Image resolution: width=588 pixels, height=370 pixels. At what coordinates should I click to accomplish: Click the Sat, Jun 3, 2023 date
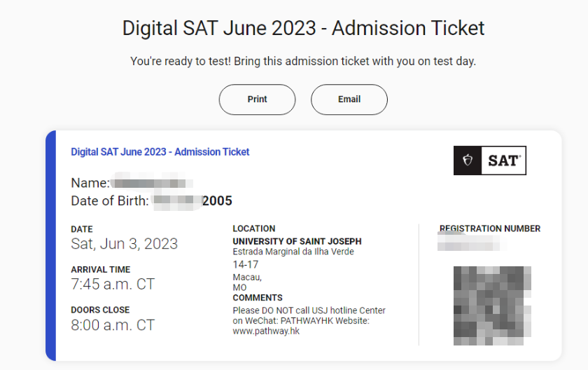(x=125, y=244)
